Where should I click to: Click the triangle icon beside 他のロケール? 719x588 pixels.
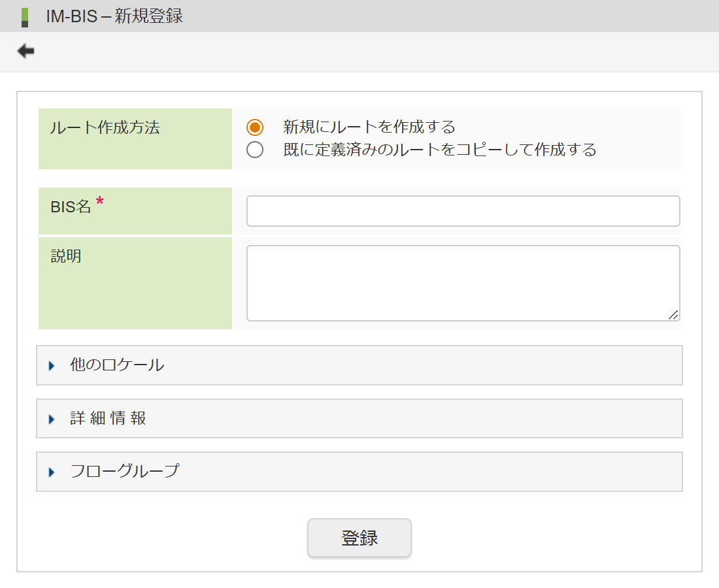coord(52,365)
